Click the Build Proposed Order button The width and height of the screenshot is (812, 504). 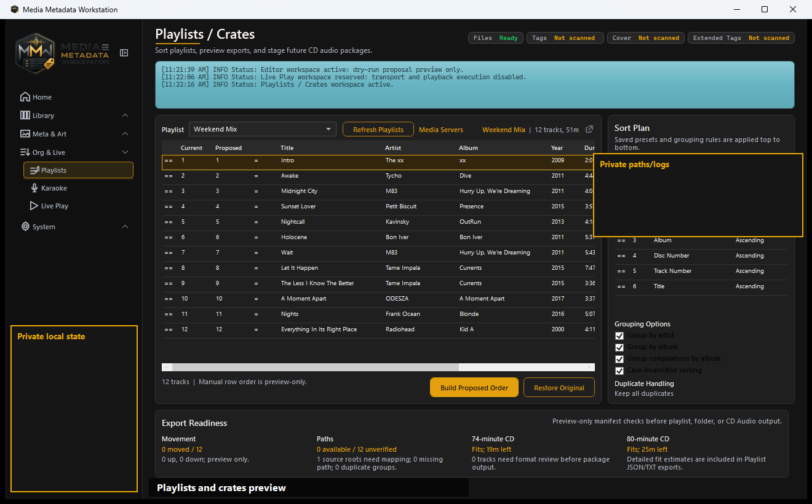click(474, 388)
